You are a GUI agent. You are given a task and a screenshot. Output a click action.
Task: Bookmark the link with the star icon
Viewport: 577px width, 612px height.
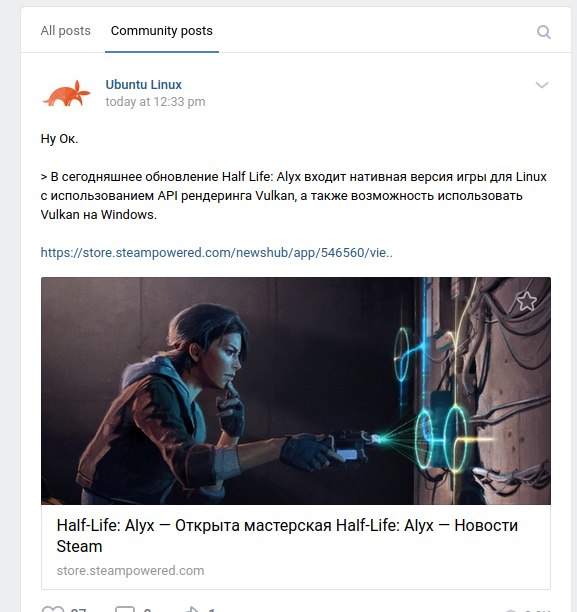(x=527, y=301)
